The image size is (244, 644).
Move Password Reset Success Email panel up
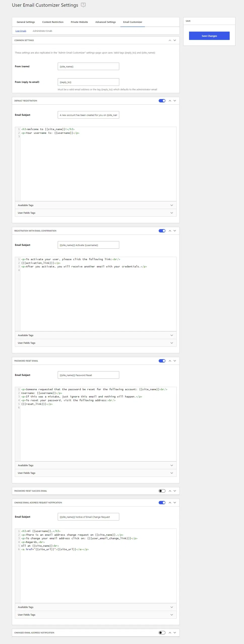(x=170, y=491)
